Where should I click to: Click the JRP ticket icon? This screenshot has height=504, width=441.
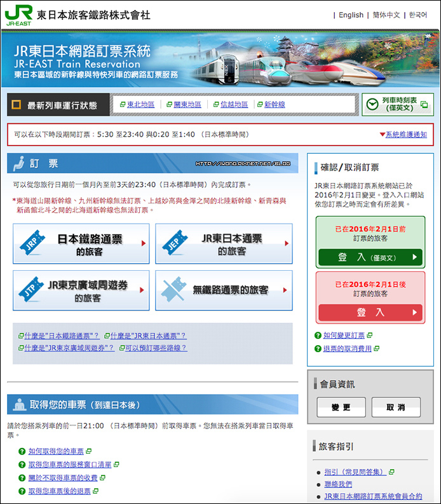[x=32, y=243]
